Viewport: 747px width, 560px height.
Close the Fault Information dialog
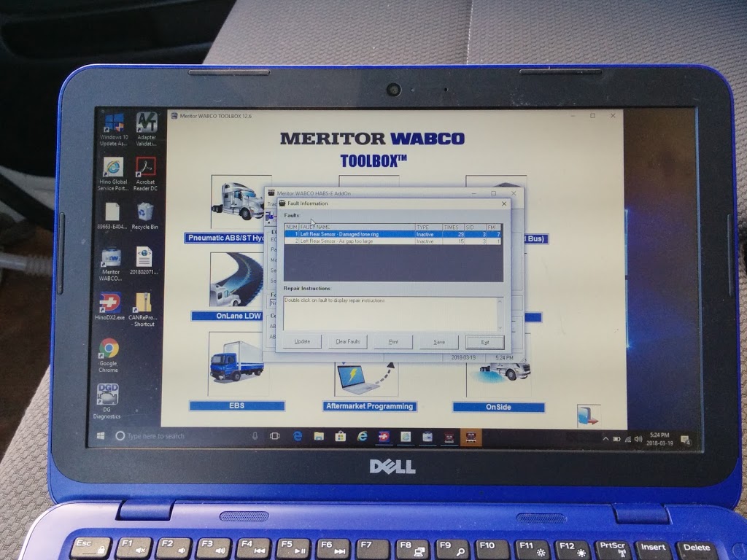coord(504,204)
